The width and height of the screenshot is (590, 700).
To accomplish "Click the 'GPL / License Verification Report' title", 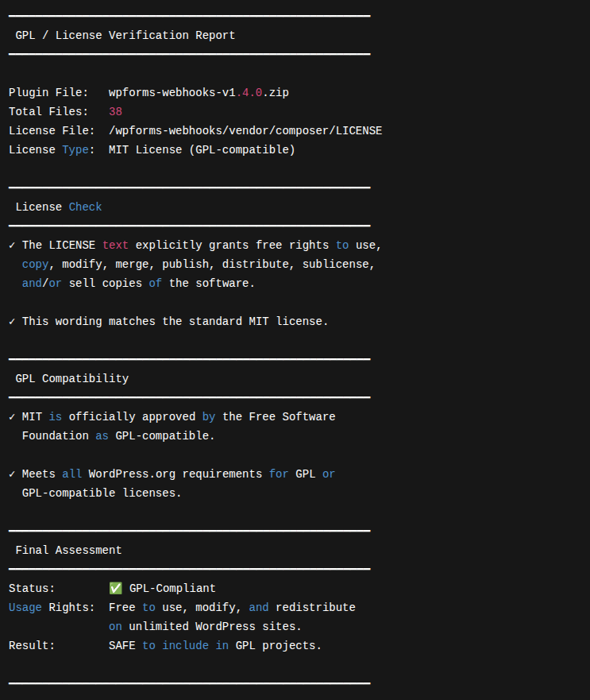I will pyautogui.click(x=125, y=36).
